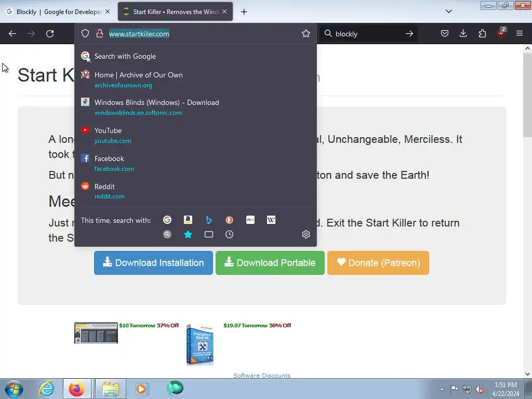
Task: Open uBlock Origin extension icon
Action: click(501, 33)
